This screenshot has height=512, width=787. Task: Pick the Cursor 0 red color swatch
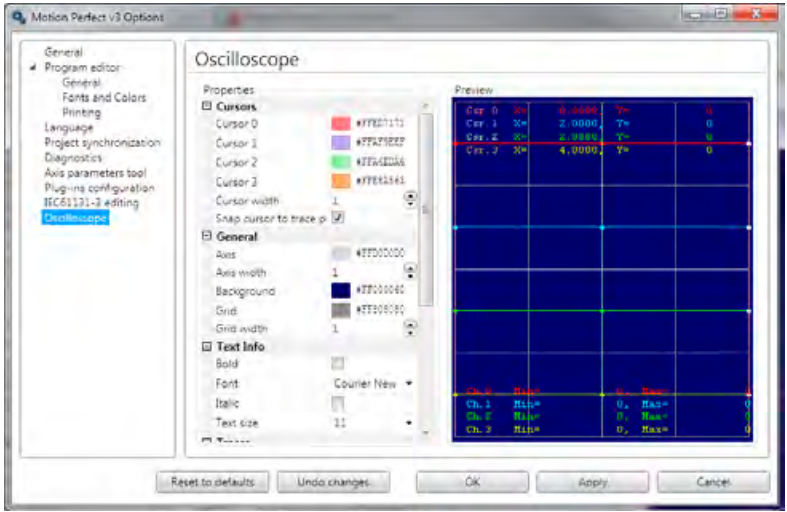341,123
